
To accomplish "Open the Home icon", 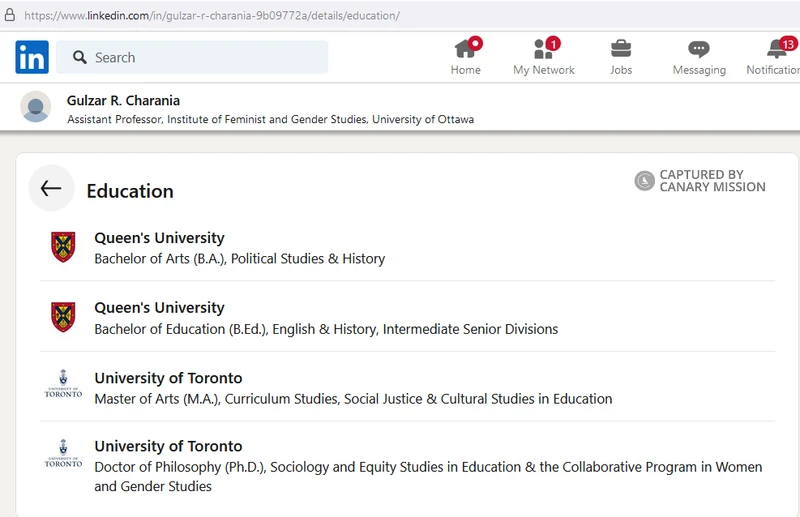I will tap(465, 49).
